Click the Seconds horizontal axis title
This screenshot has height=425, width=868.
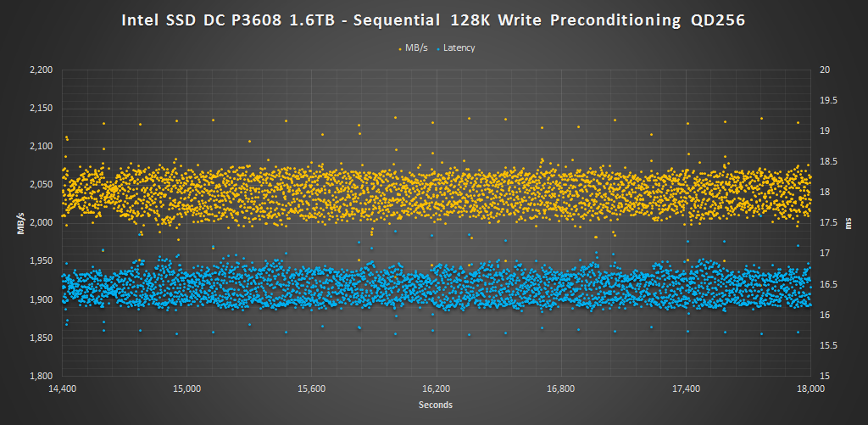point(435,405)
